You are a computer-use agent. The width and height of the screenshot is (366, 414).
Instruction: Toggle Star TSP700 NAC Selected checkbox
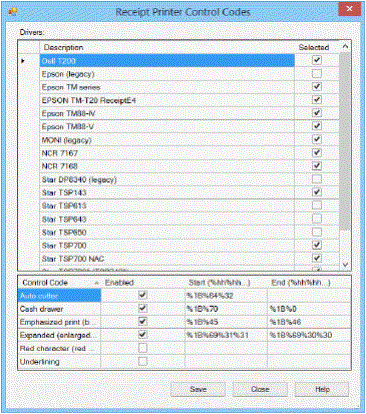click(x=317, y=258)
